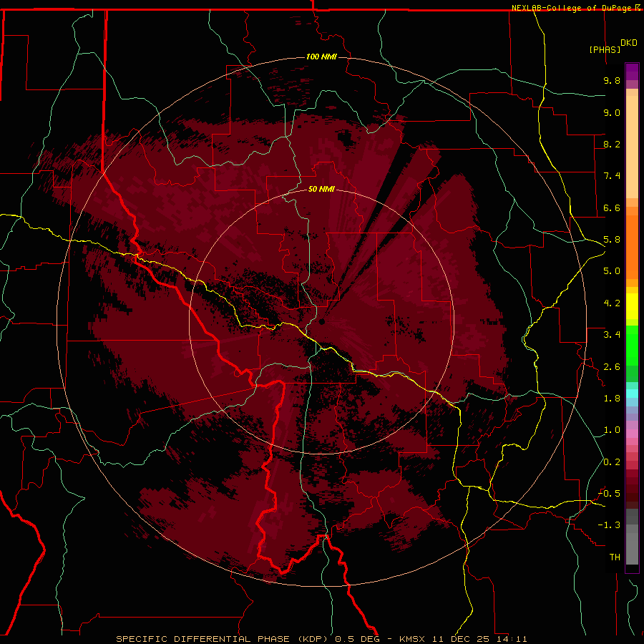Select the large peach color bar segment

[632, 147]
